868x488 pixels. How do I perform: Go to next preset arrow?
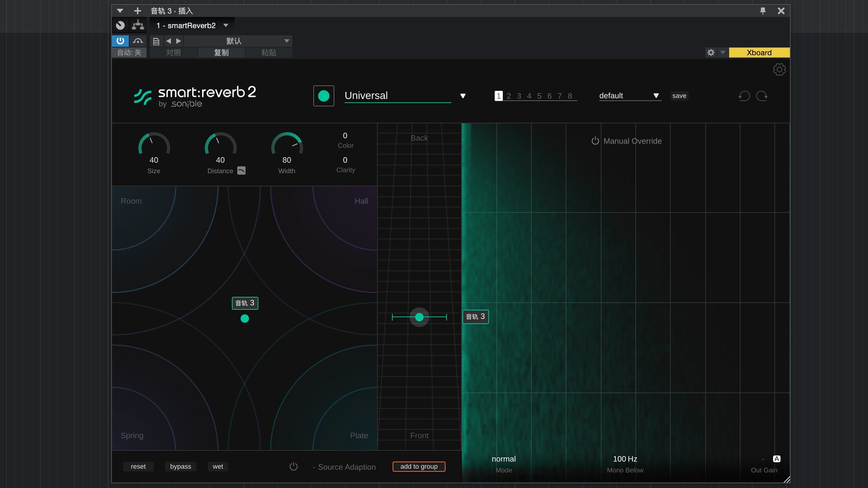point(179,41)
